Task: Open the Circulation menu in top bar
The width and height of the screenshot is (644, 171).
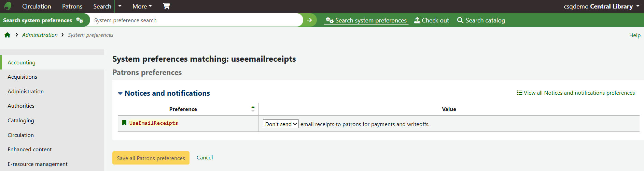Action: tap(37, 6)
